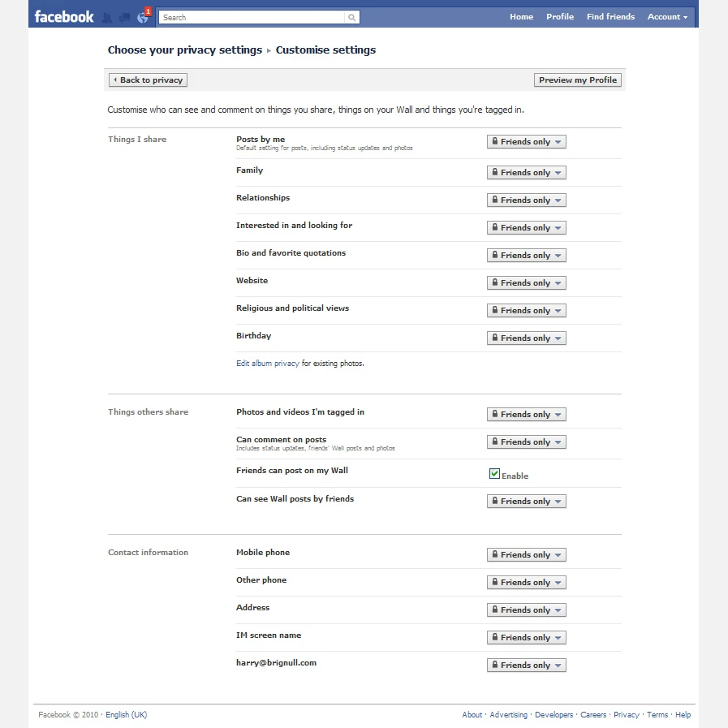Select 'Find friends' in the top navigation
The image size is (728, 728).
pos(610,17)
